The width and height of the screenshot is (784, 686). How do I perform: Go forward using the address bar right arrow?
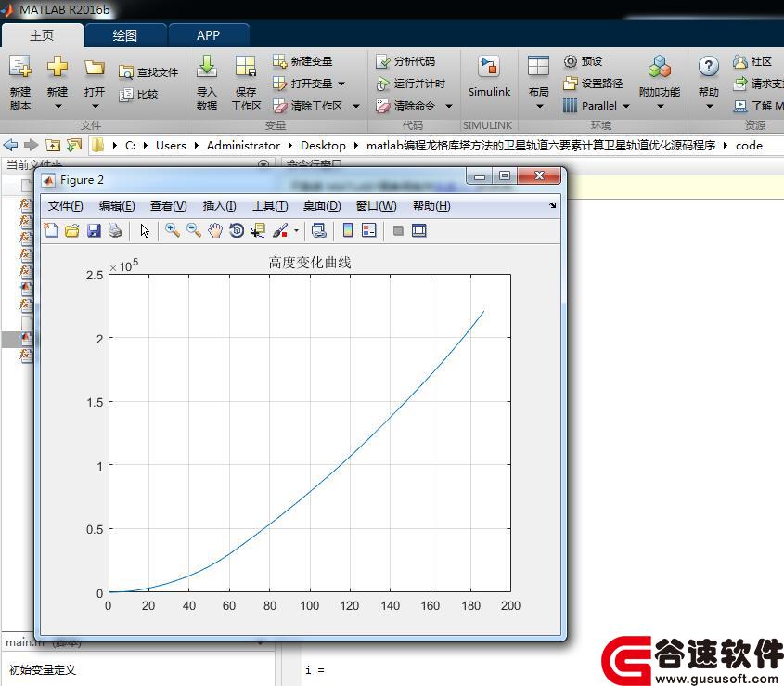(31, 145)
